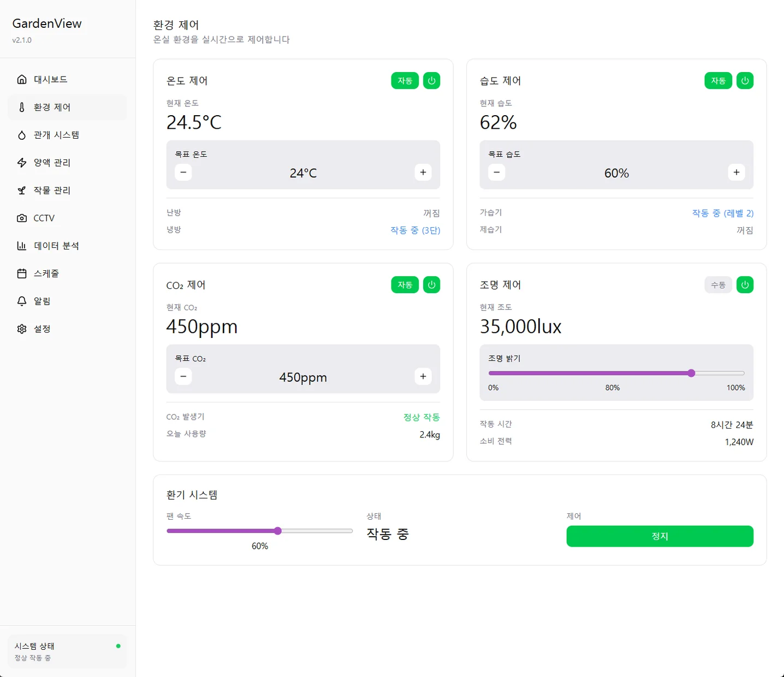Click the 62% current humidity value
The width and height of the screenshot is (784, 677).
pyautogui.click(x=498, y=122)
